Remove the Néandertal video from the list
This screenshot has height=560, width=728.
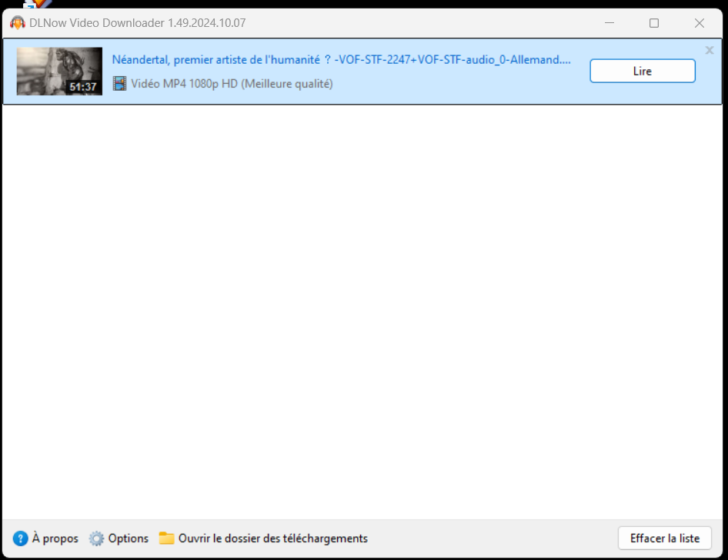[709, 51]
